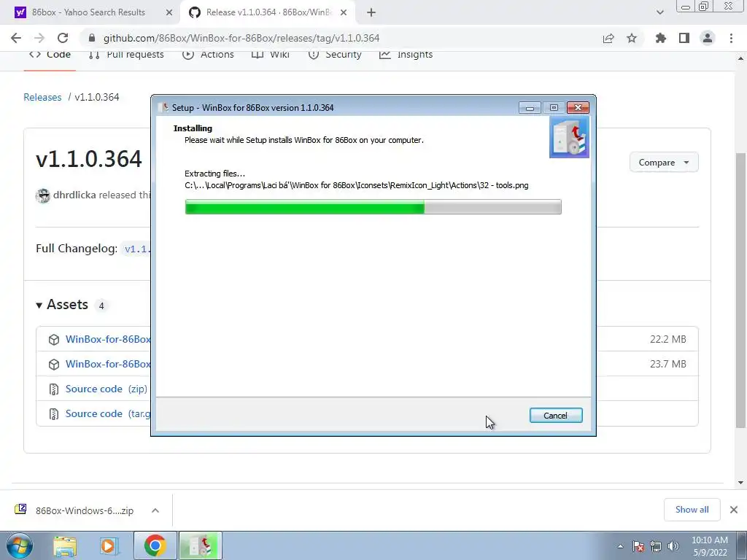Cancel the WinBox for 86Box installation
The image size is (747, 560).
[555, 415]
